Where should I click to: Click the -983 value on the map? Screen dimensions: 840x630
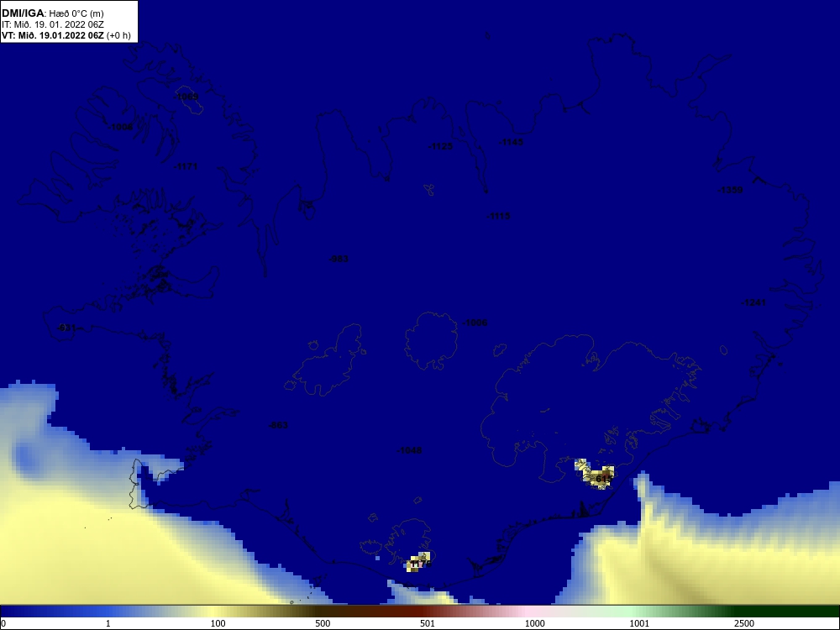339,259
